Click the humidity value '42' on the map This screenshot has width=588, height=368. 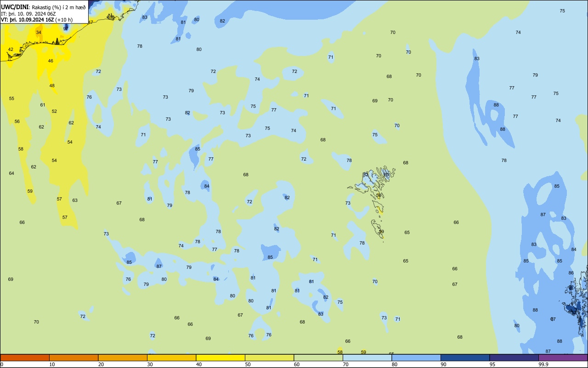coord(11,49)
